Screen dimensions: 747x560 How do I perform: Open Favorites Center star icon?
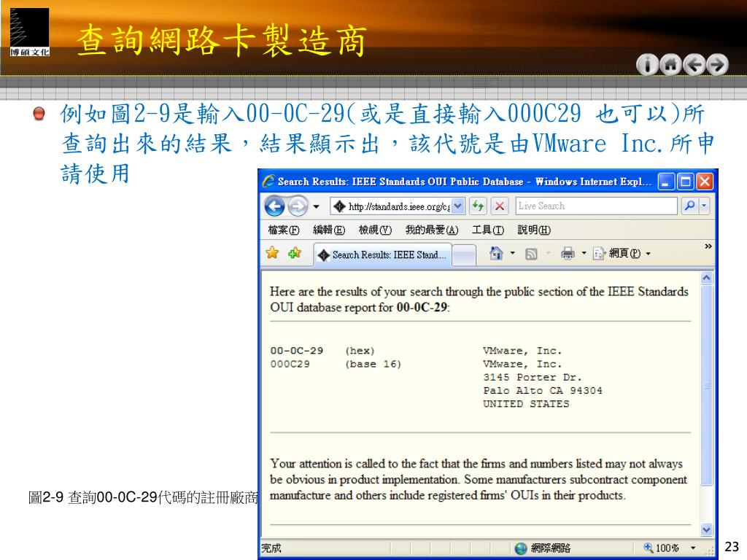[x=273, y=253]
